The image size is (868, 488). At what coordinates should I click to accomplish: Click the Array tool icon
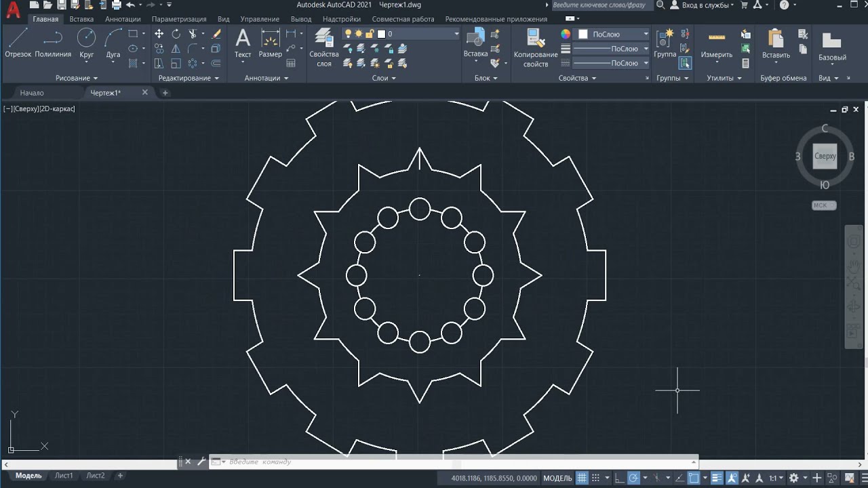click(x=193, y=63)
